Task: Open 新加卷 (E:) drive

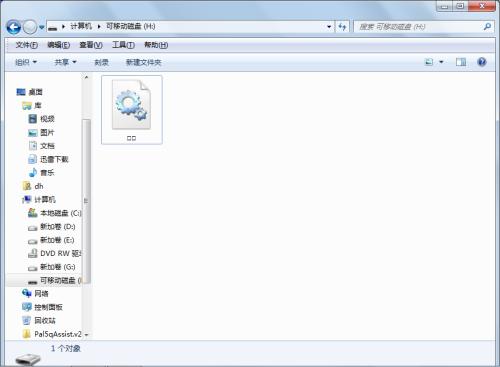Action: tap(57, 240)
